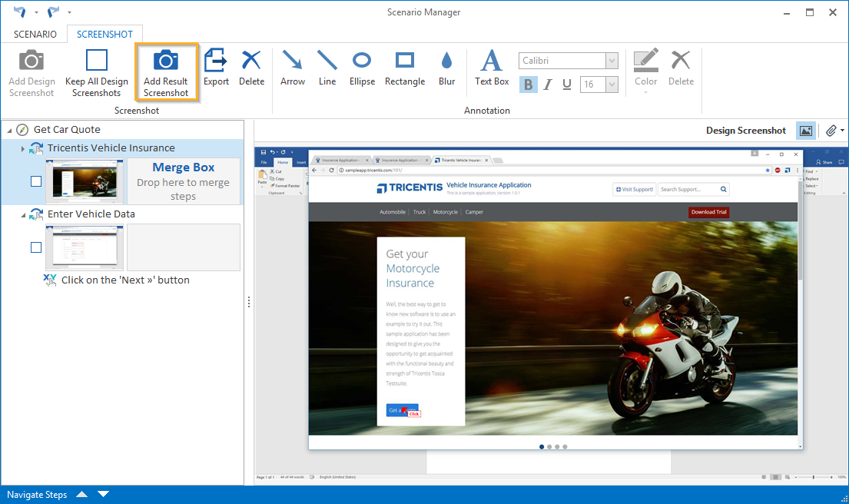This screenshot has width=849, height=504.
Task: Navigate to previous step with up arrow
Action: pos(81,494)
